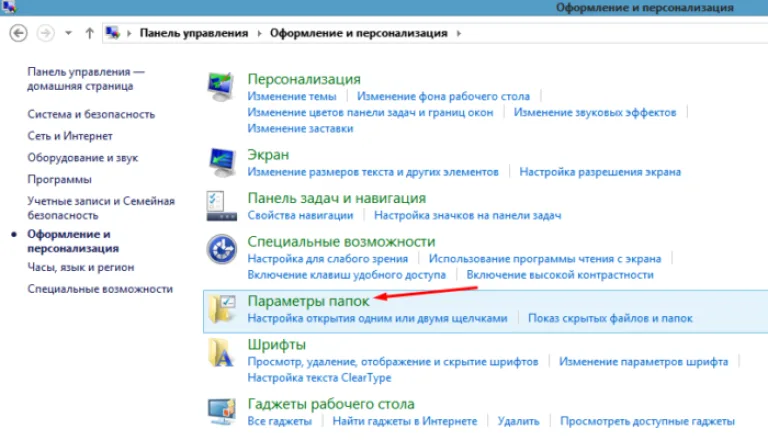Click the Гаджеты рабочего стола icon

click(x=221, y=412)
